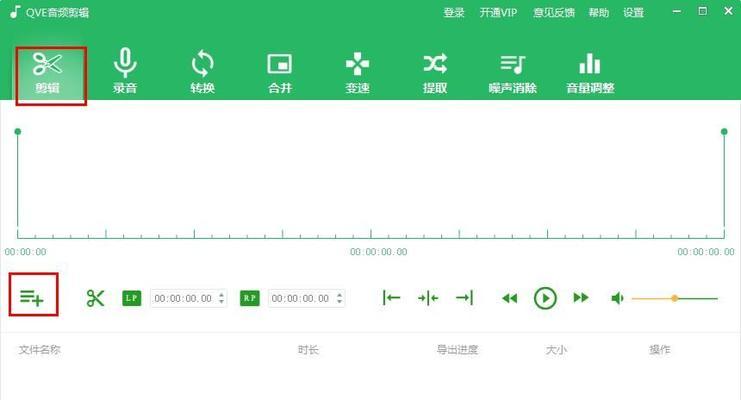Open 设置 settings

point(633,13)
